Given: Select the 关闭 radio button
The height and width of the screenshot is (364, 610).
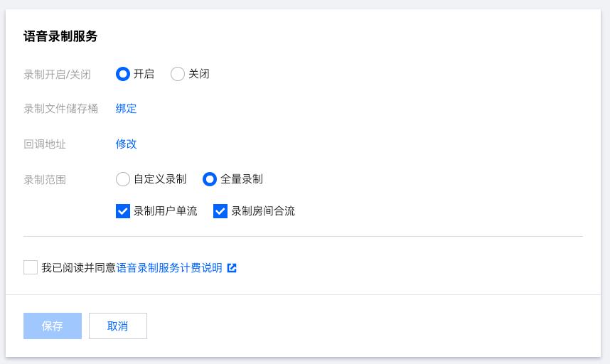Looking at the screenshot, I should click(178, 74).
